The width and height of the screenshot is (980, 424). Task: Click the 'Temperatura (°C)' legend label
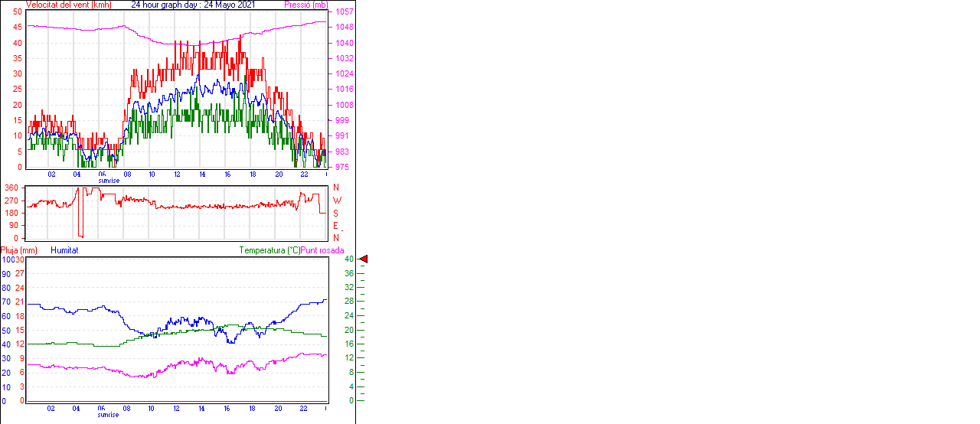click(269, 250)
